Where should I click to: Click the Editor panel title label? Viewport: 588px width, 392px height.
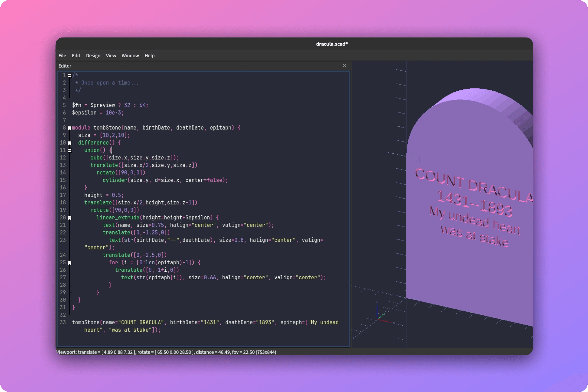coord(65,66)
